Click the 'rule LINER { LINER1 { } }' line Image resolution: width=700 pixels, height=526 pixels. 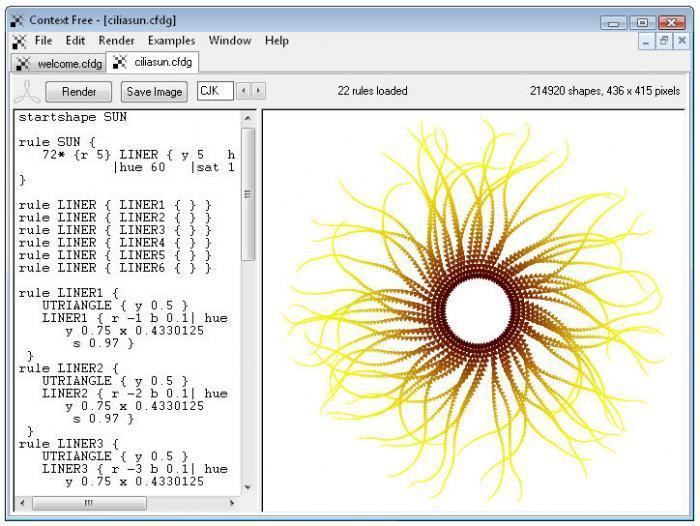tap(115, 205)
